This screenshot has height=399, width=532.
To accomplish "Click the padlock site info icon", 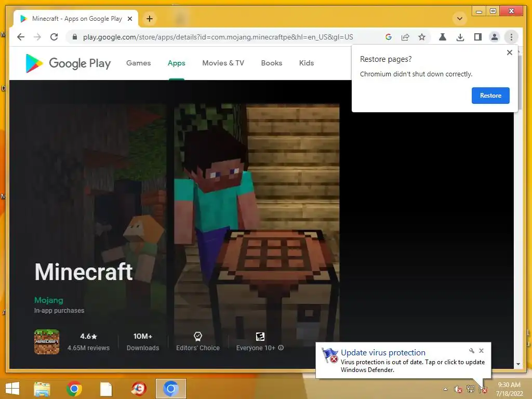I will [x=75, y=37].
